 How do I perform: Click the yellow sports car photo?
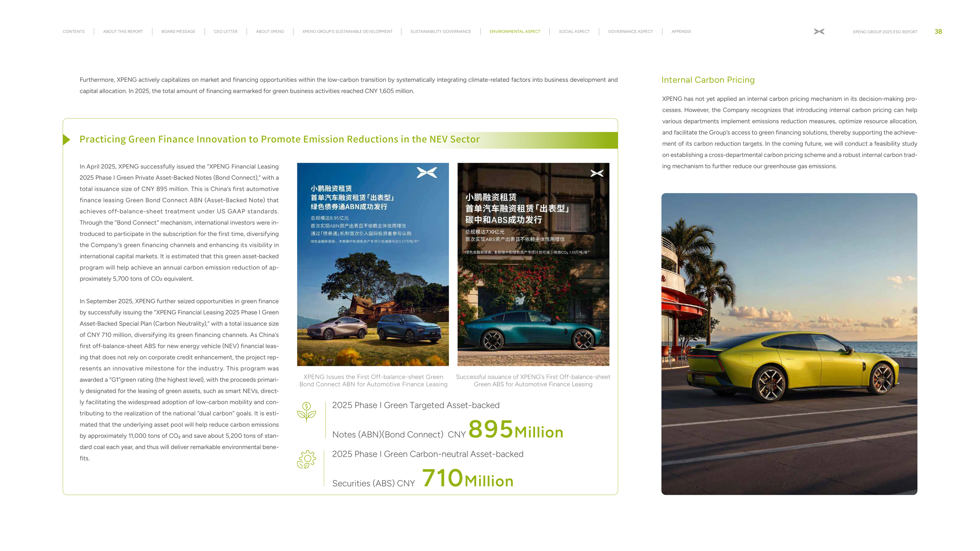(789, 343)
